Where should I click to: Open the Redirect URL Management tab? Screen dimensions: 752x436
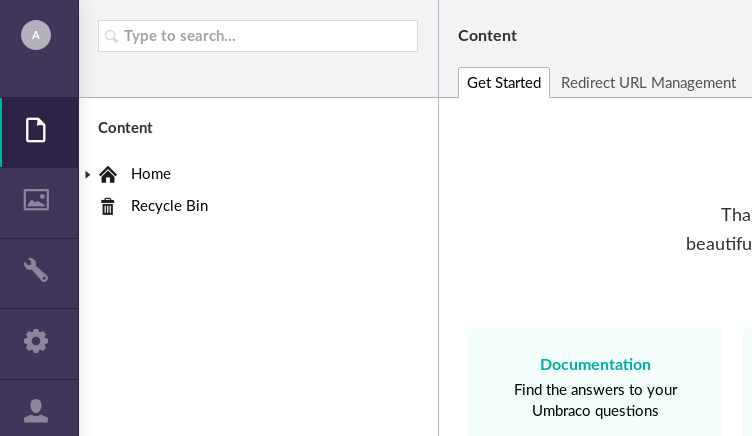[x=648, y=83]
